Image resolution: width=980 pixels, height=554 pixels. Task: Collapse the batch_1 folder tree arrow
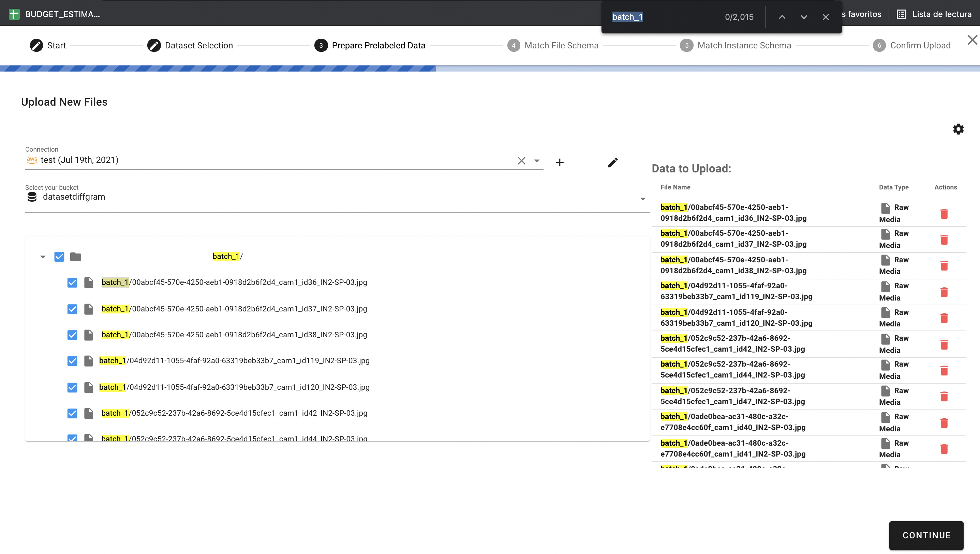[x=42, y=257]
